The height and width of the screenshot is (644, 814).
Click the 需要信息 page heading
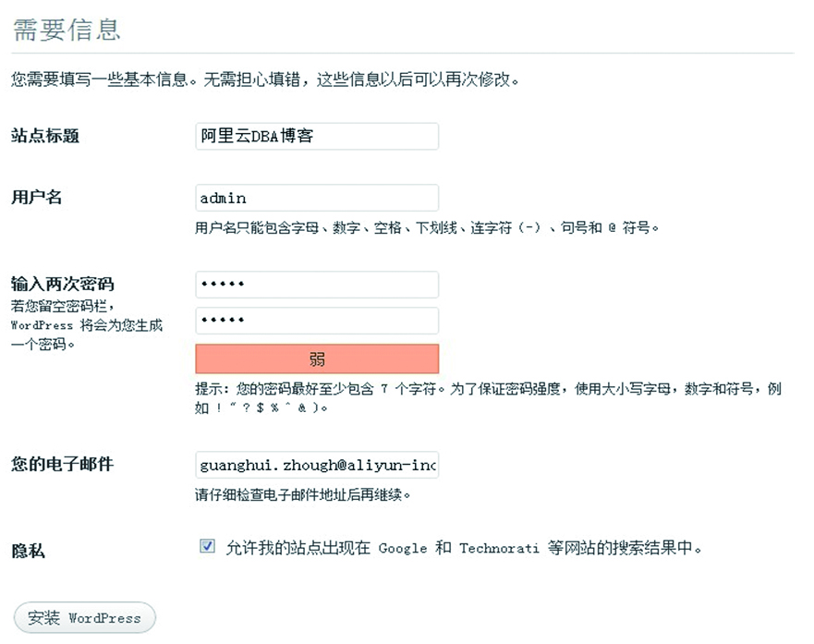[66, 29]
